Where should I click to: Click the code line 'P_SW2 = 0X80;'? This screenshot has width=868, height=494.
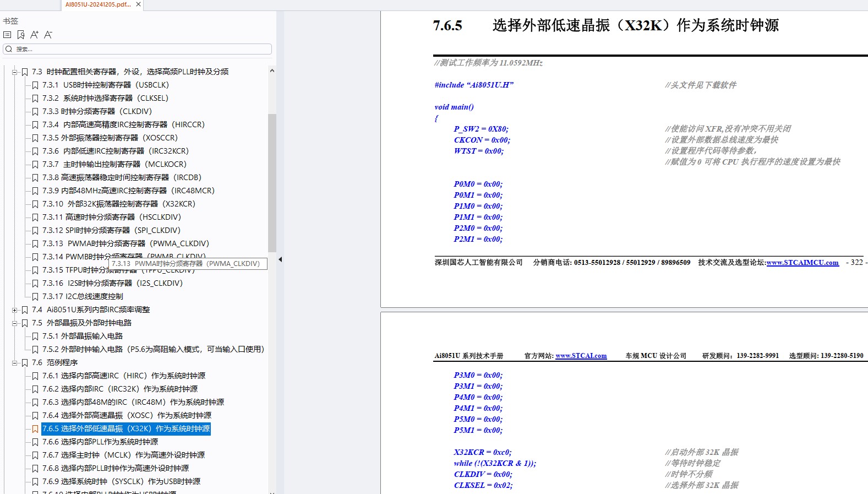point(481,129)
